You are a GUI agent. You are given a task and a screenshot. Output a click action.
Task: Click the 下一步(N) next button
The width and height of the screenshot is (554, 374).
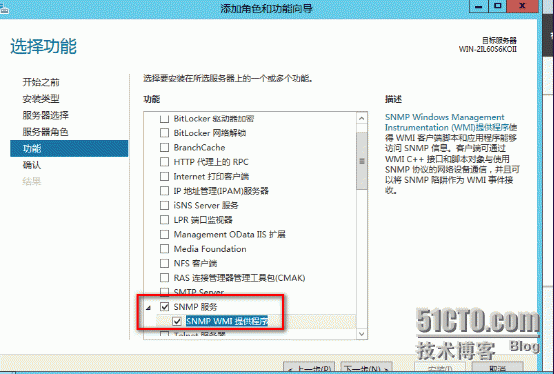pos(366,368)
